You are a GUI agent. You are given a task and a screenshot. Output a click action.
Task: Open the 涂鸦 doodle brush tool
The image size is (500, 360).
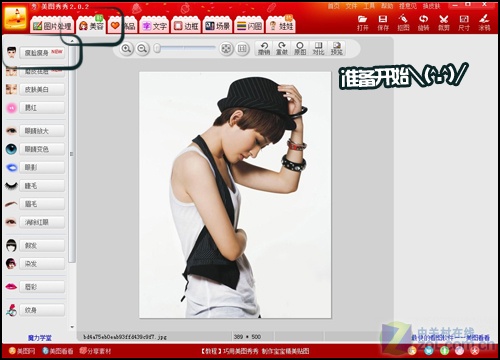click(x=484, y=23)
